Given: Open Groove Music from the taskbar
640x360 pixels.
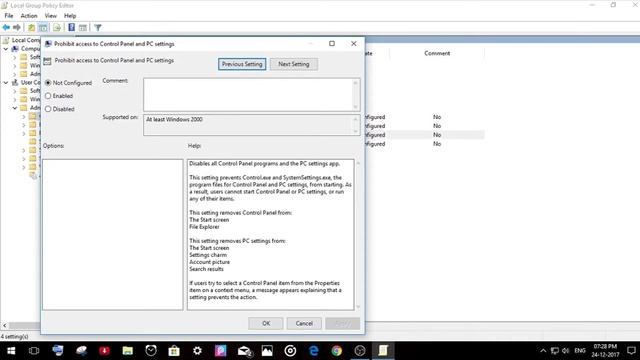Looking at the screenshot, I should click(x=290, y=351).
